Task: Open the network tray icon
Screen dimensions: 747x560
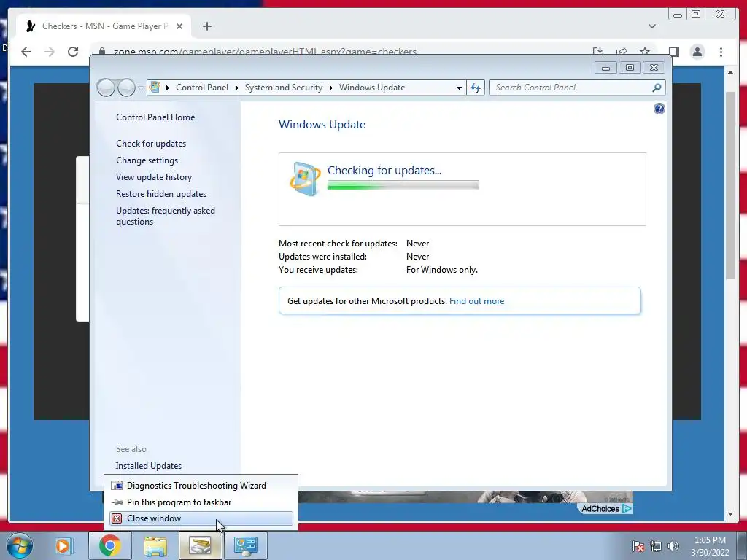Action: coord(656,545)
